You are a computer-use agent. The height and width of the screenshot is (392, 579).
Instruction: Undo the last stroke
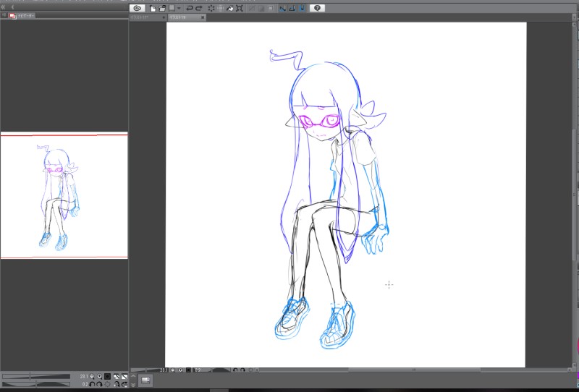point(190,8)
